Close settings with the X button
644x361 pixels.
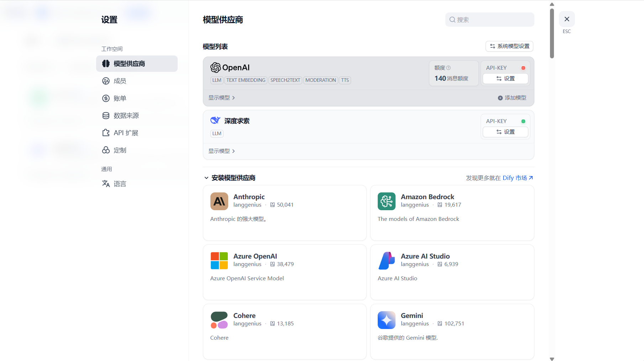pyautogui.click(x=567, y=19)
